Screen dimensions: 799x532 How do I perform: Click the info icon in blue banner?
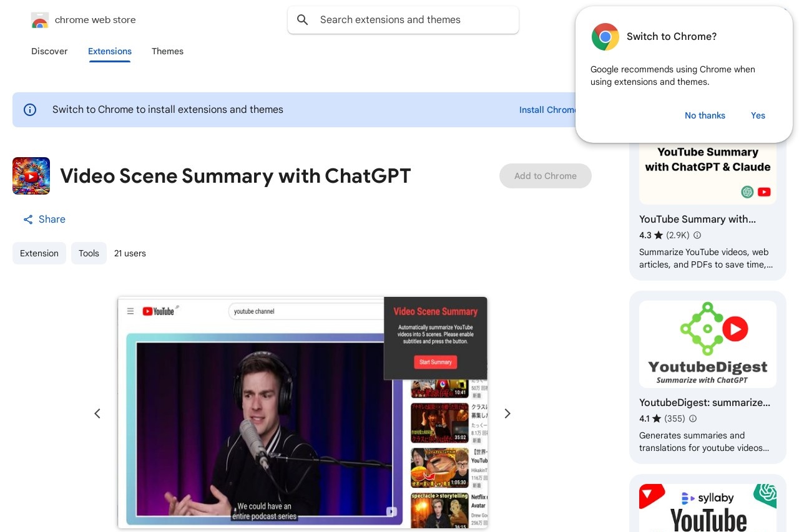(30, 110)
